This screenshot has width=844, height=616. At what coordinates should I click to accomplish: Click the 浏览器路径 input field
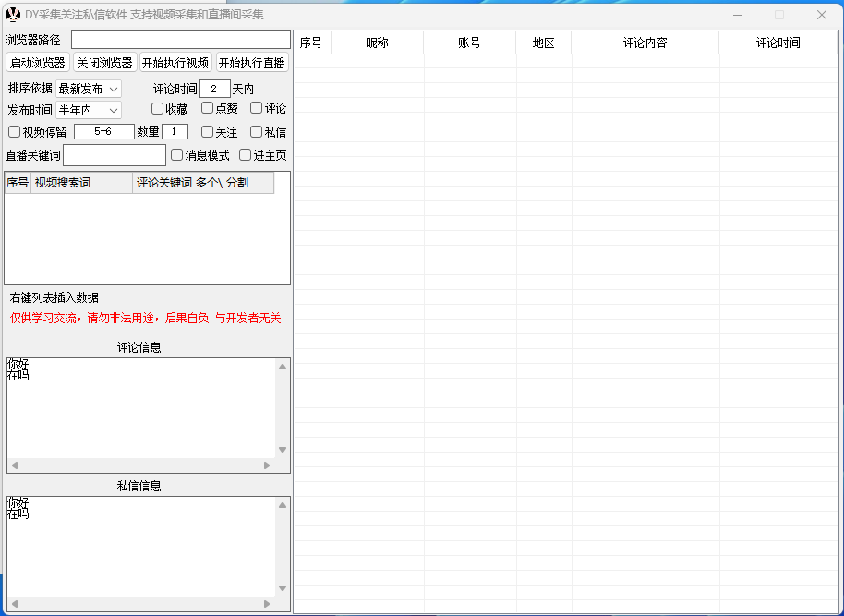[180, 40]
